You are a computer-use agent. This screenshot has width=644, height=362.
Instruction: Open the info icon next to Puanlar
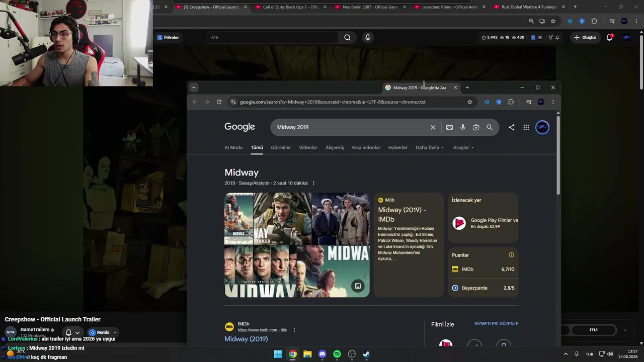coord(511,255)
